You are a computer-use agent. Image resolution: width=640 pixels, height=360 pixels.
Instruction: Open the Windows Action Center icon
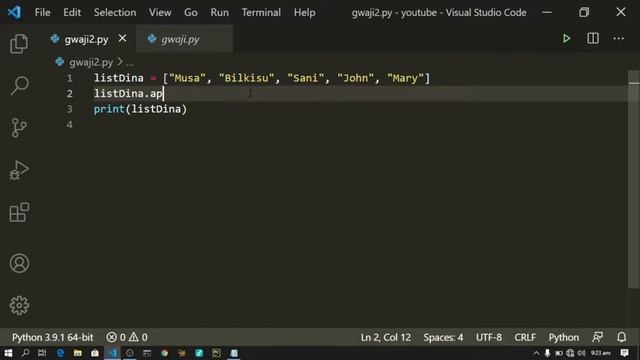pos(624,353)
